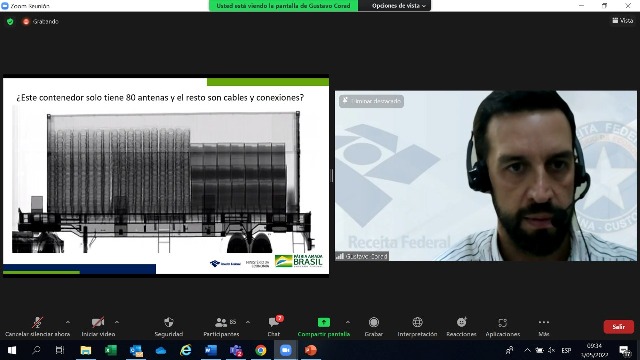Click the Compartir pantalla button

pyautogui.click(x=324, y=327)
